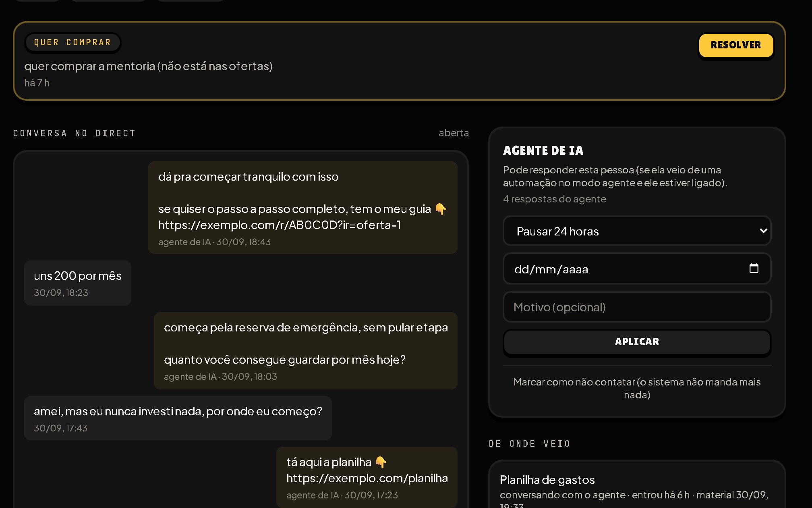Click the Planilha de gastos source card

[637, 485]
